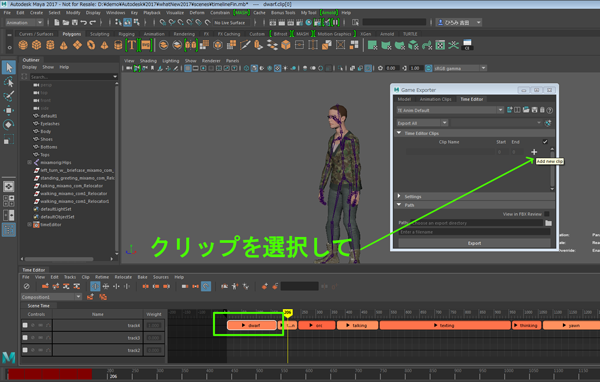Open the Export All dropdown
This screenshot has width=600, height=382.
[x=422, y=123]
